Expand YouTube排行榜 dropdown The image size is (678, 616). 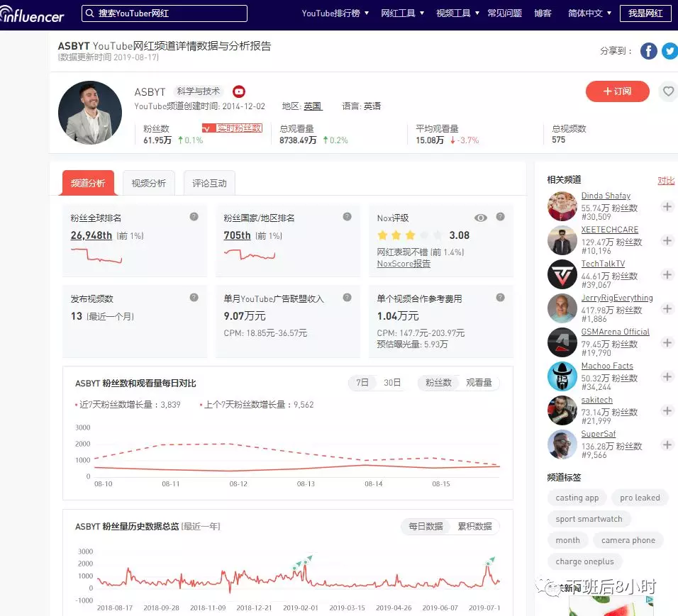tap(335, 13)
